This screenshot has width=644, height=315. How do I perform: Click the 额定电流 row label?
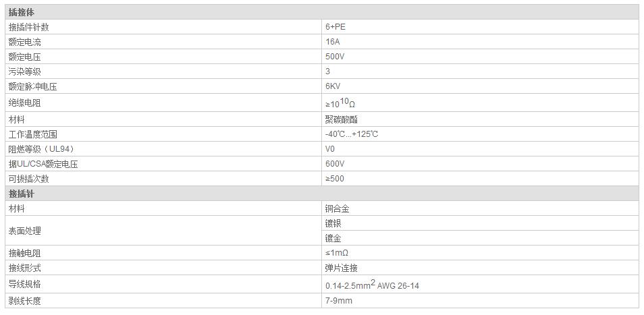(24, 42)
